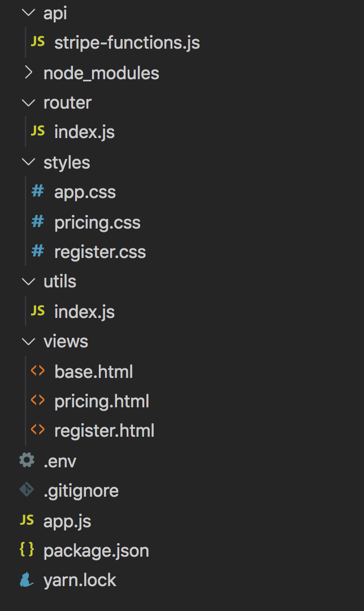The width and height of the screenshot is (364, 611).
Task: Open register.css stylesheet
Action: click(x=100, y=252)
